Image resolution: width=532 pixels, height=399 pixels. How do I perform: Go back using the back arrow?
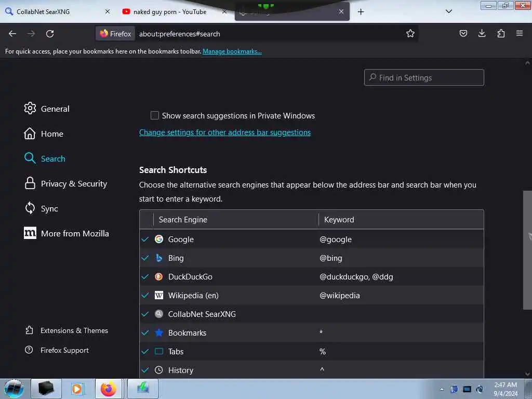click(12, 34)
